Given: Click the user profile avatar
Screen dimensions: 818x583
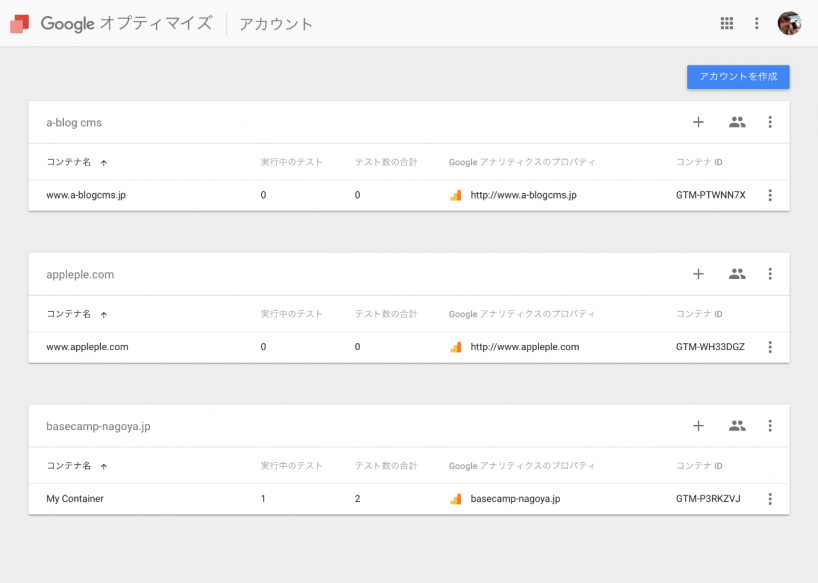Looking at the screenshot, I should (x=789, y=23).
